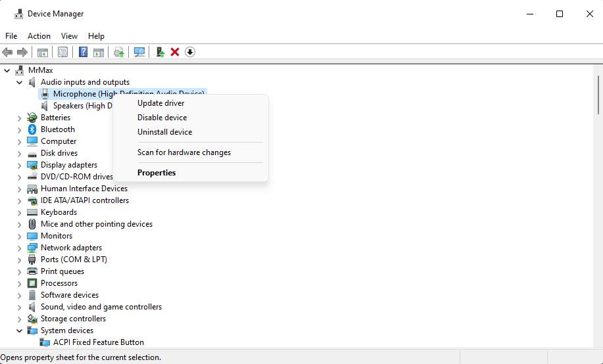Collapse the System devices category
This screenshot has width=603, height=364.
coord(19,330)
